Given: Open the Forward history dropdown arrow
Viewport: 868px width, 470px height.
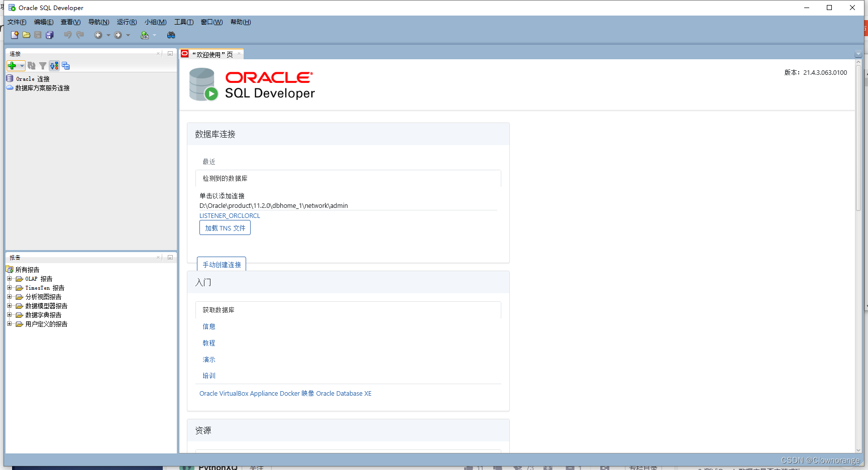Looking at the screenshot, I should pos(128,35).
